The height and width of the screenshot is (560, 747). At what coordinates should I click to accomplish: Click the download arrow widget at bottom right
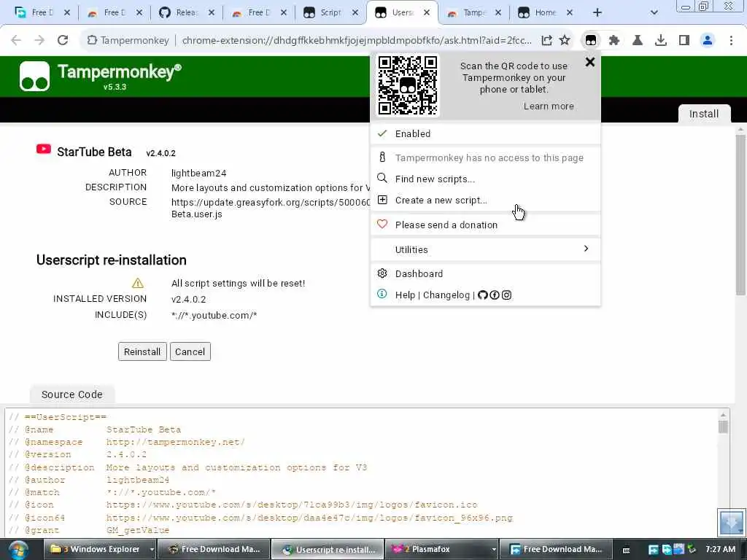coord(731,522)
